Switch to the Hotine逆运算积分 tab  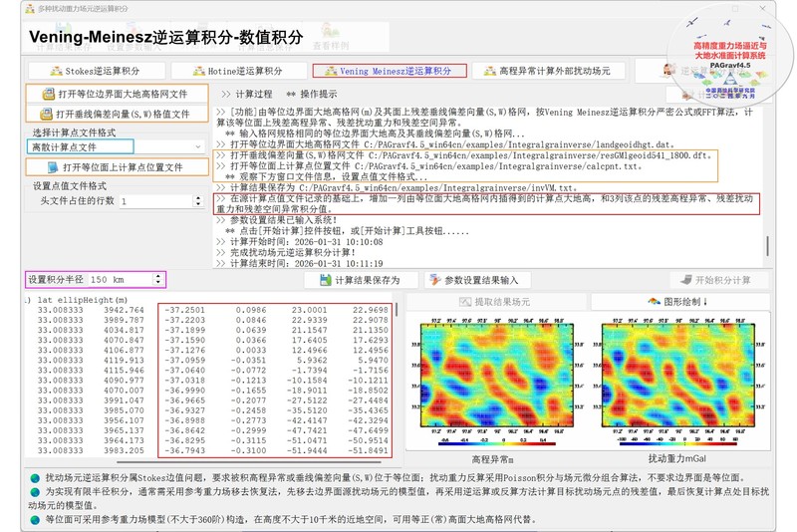click(x=239, y=71)
